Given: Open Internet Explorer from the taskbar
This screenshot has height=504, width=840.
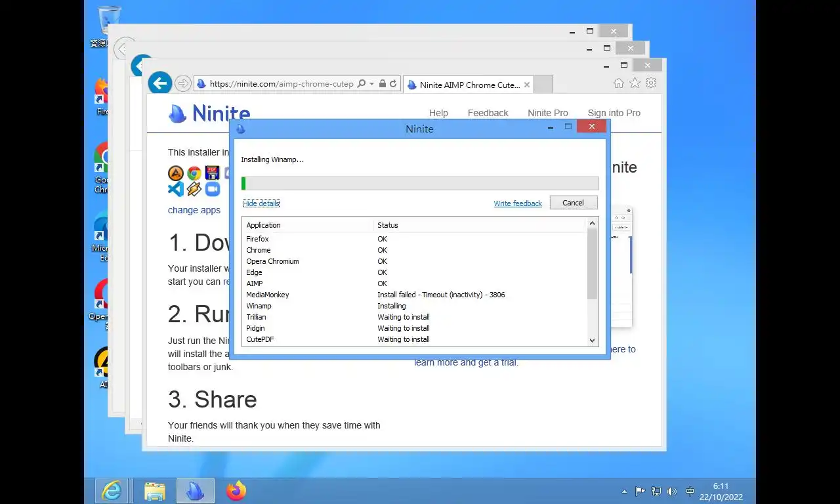Looking at the screenshot, I should pyautogui.click(x=112, y=490).
